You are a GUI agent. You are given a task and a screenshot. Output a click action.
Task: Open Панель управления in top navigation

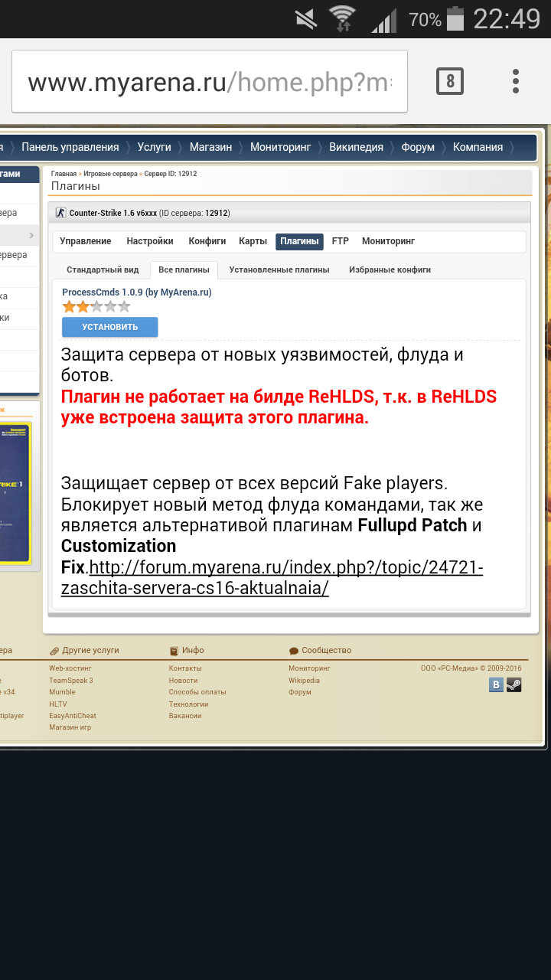pos(70,147)
